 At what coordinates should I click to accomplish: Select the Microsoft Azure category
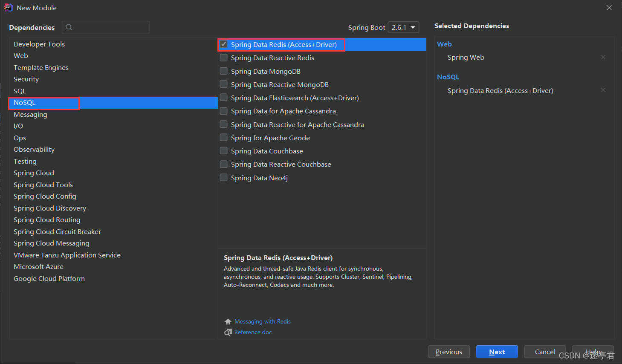(x=113, y=267)
